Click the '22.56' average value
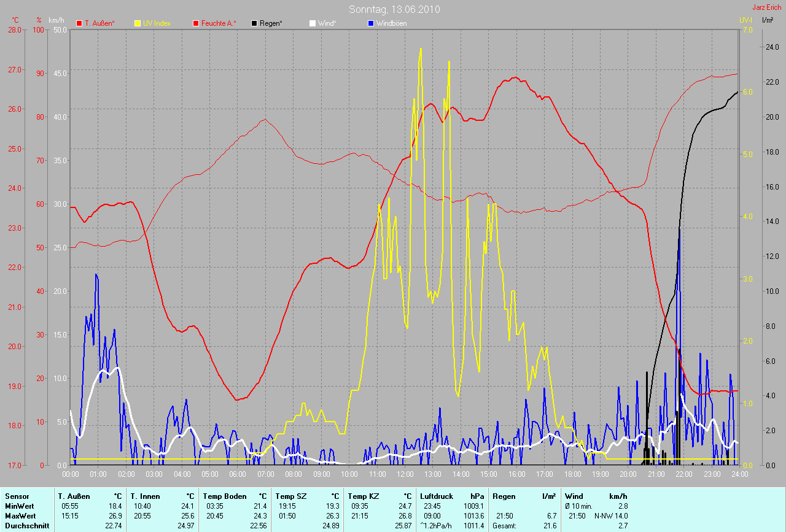This screenshot has width=786, height=532. (259, 526)
